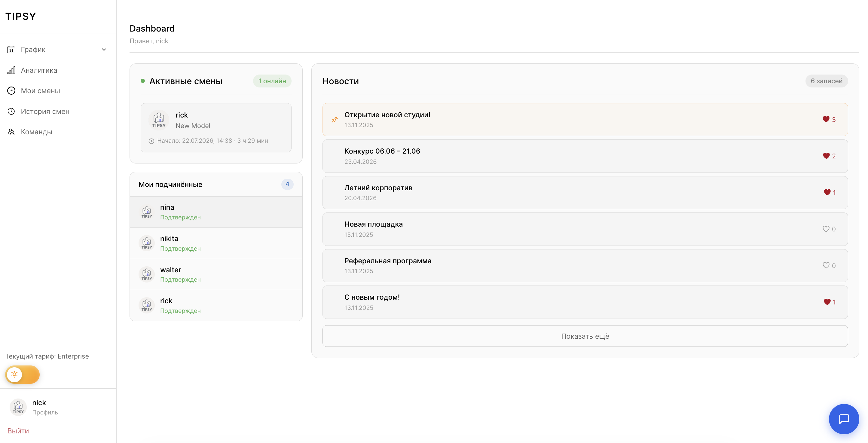Like the Новая площадка news post
The height and width of the screenshot is (443, 868).
(826, 229)
